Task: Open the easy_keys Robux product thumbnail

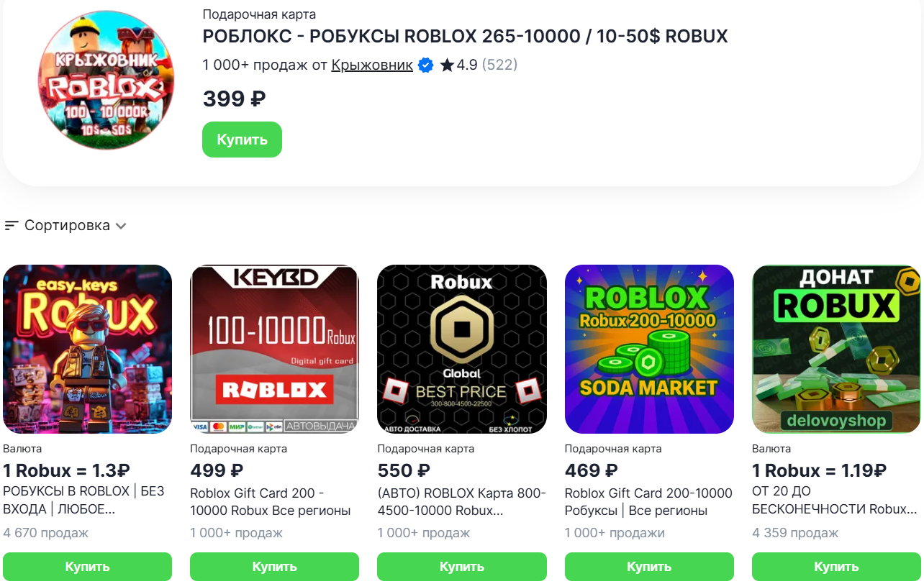Action: click(x=88, y=349)
